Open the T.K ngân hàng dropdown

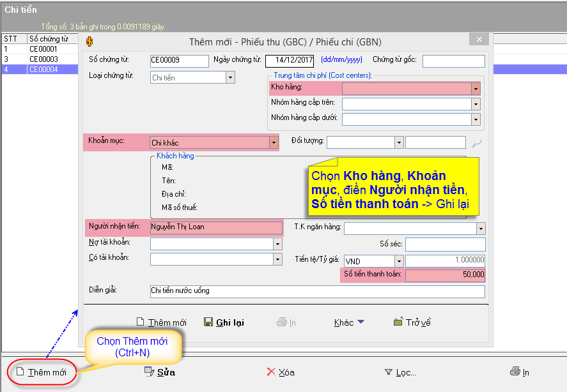pos(480,229)
